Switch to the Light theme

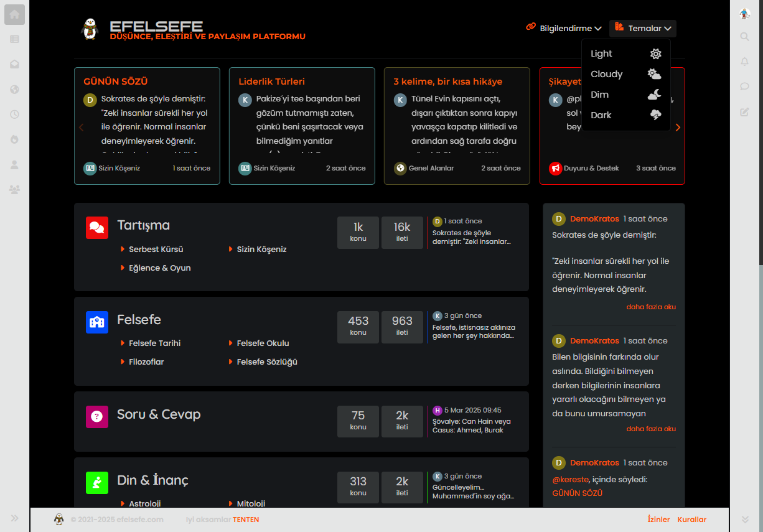coord(625,54)
